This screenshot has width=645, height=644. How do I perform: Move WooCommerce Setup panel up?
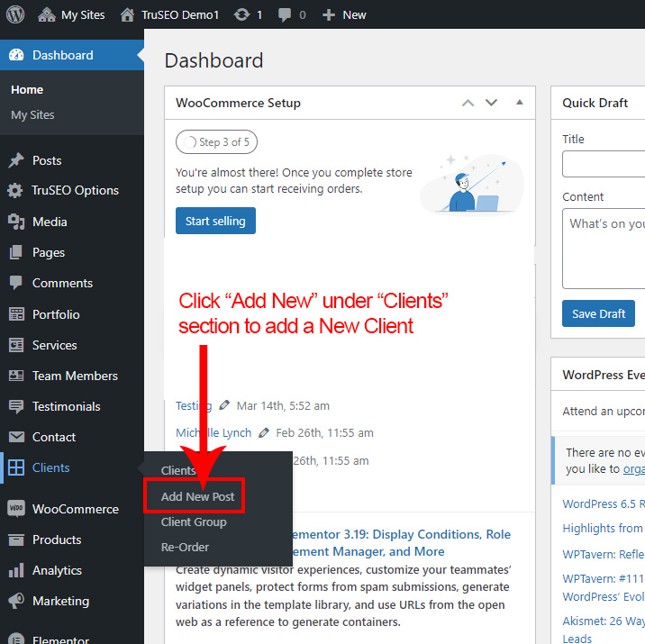click(x=468, y=103)
